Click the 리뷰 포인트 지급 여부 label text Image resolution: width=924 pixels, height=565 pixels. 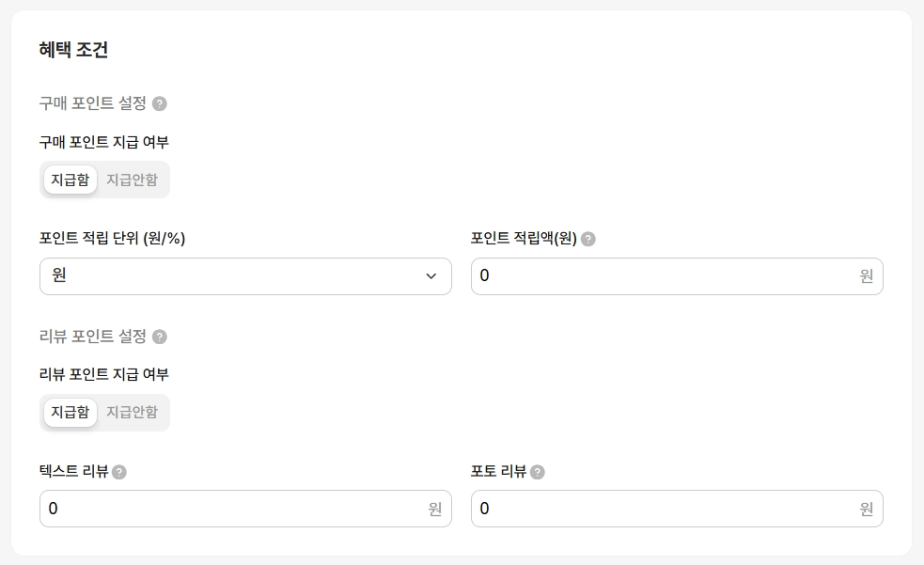[x=103, y=374]
